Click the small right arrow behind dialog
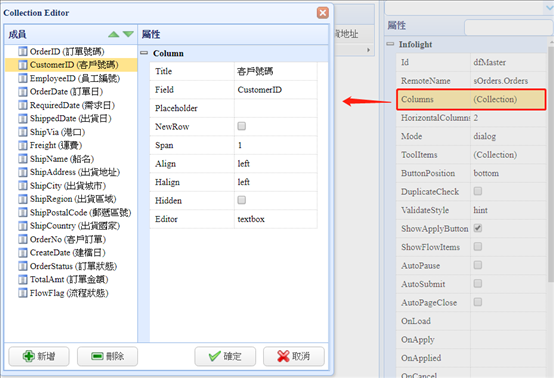Viewport: 554px width, 378px height. pyautogui.click(x=368, y=50)
